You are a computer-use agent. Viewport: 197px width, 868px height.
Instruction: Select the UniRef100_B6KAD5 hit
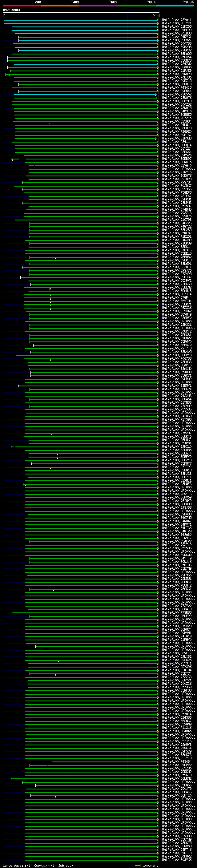(176, 54)
